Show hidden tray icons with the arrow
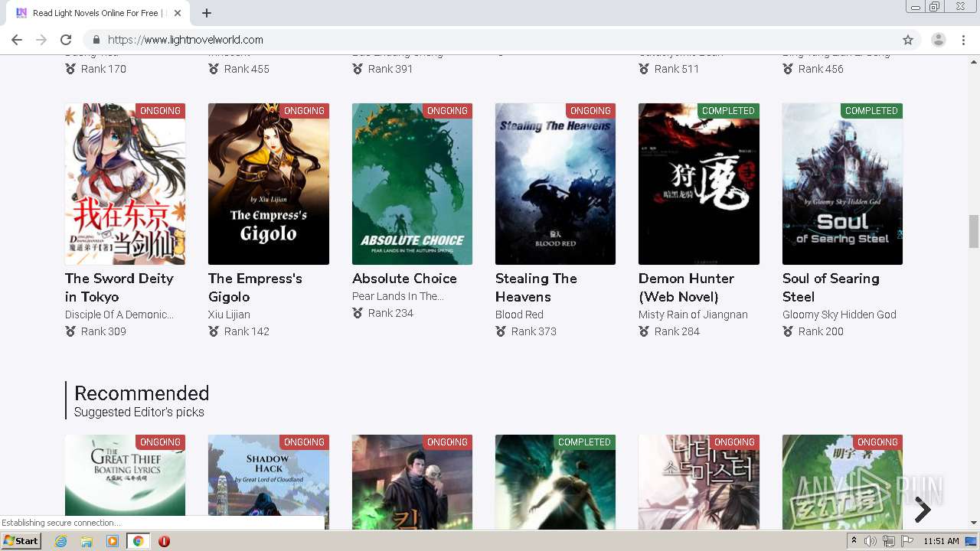980x551 pixels. 854,541
